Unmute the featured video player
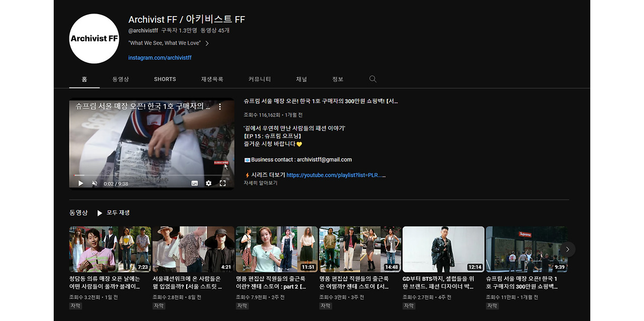The image size is (644, 321). click(95, 183)
